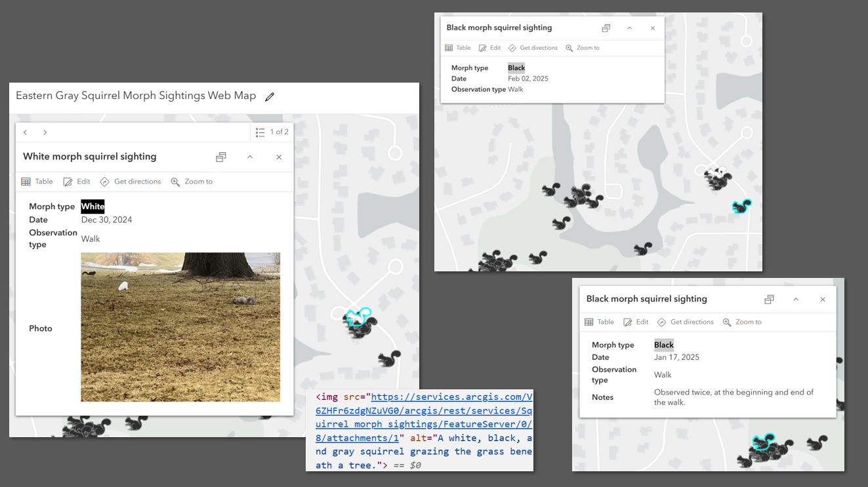Image resolution: width=868 pixels, height=487 pixels.
Task: Get directions from the Jan 17 Black morph popup
Action: click(685, 321)
